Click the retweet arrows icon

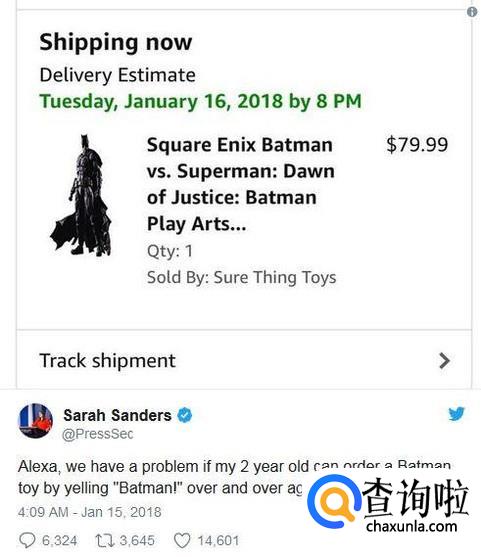click(105, 540)
